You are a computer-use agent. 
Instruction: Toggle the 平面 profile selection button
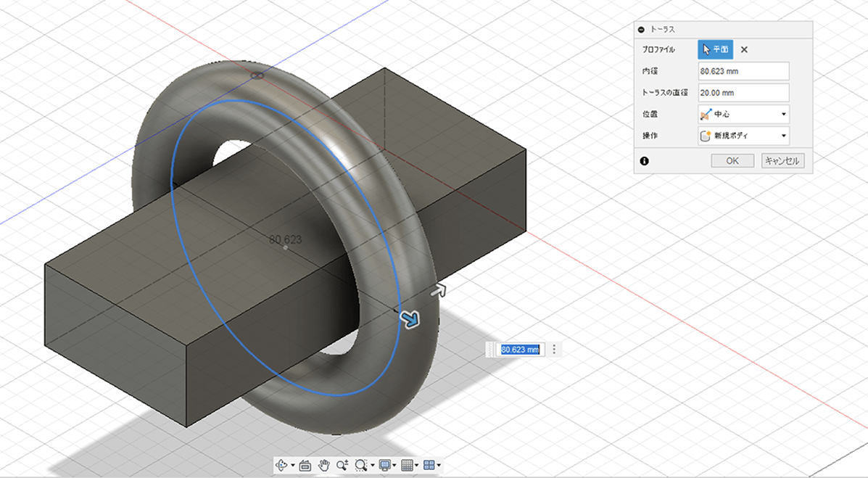pos(715,49)
